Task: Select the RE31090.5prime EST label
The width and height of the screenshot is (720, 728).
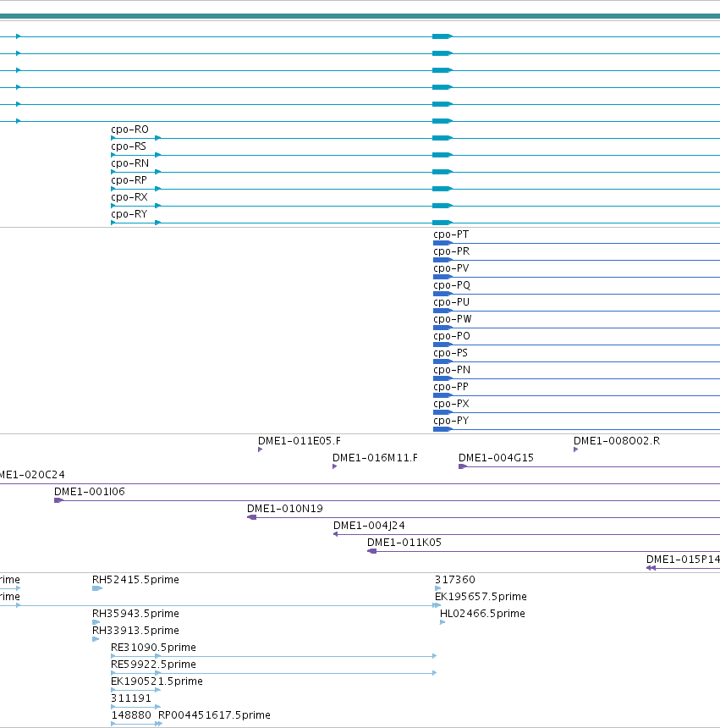Action: (153, 648)
